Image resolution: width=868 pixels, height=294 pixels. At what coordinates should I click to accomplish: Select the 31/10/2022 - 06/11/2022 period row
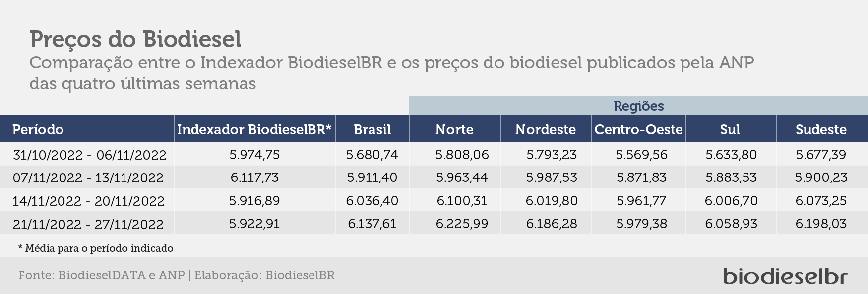pos(434,154)
